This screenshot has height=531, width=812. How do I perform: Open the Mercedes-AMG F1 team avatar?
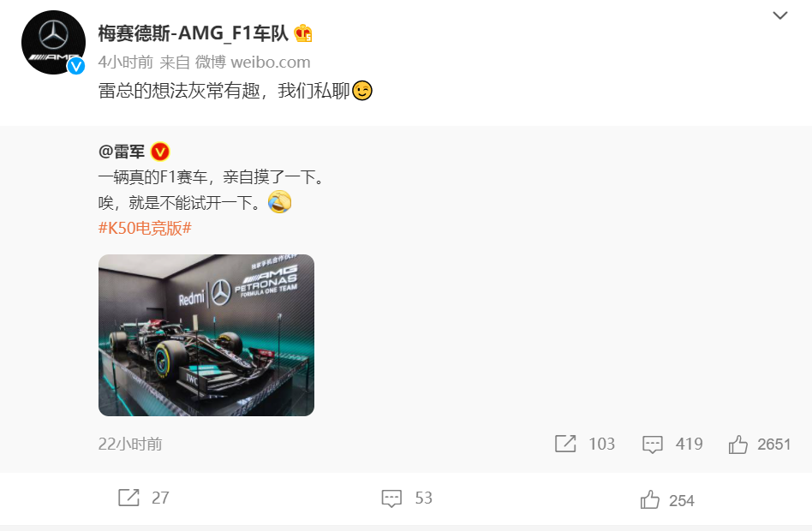coord(53,43)
